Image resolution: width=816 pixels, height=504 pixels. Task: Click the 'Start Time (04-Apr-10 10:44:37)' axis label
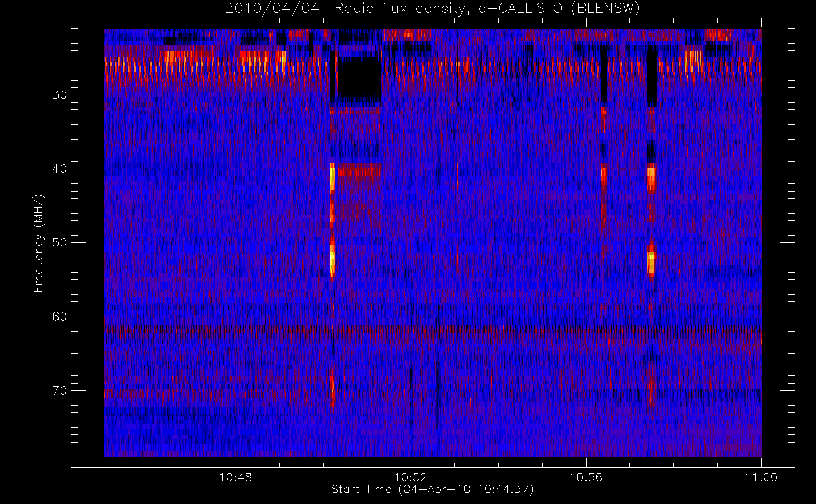(432, 489)
